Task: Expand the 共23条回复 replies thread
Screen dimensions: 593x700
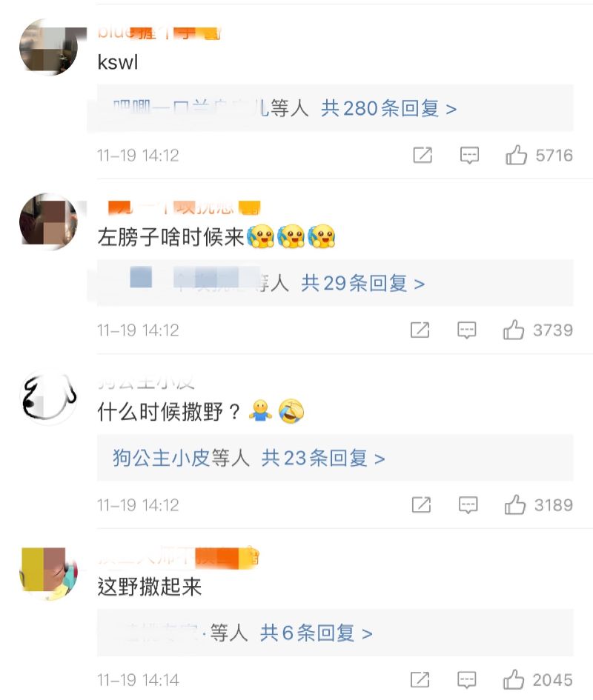Action: [x=322, y=458]
